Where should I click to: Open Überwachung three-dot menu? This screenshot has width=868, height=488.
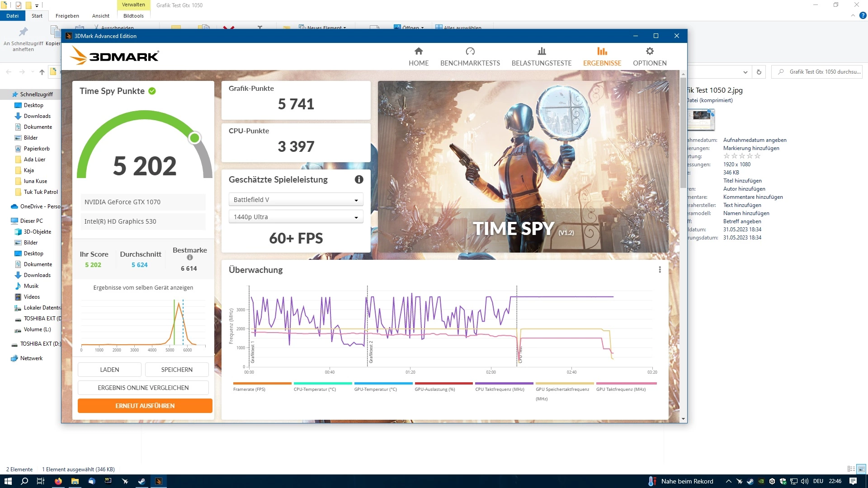click(x=660, y=270)
